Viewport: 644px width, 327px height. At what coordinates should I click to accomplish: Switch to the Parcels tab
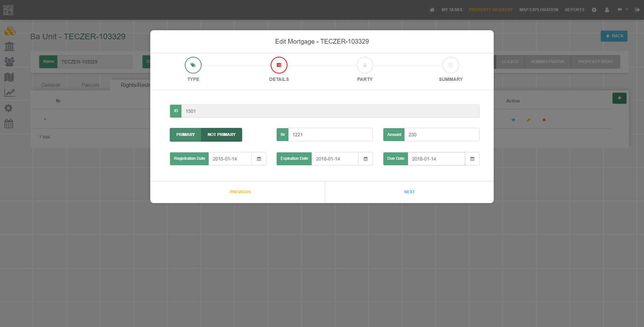[90, 85]
